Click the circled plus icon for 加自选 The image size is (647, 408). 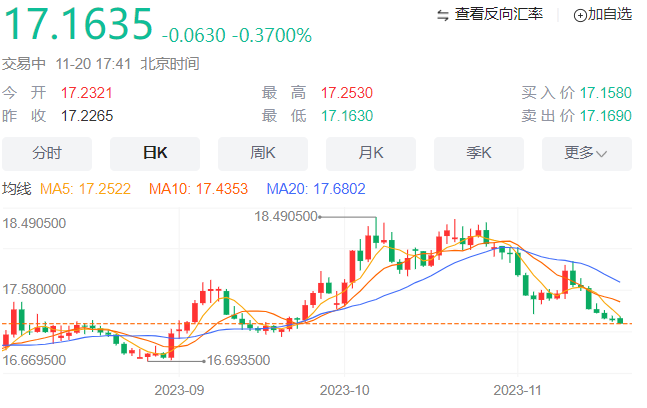tap(580, 15)
